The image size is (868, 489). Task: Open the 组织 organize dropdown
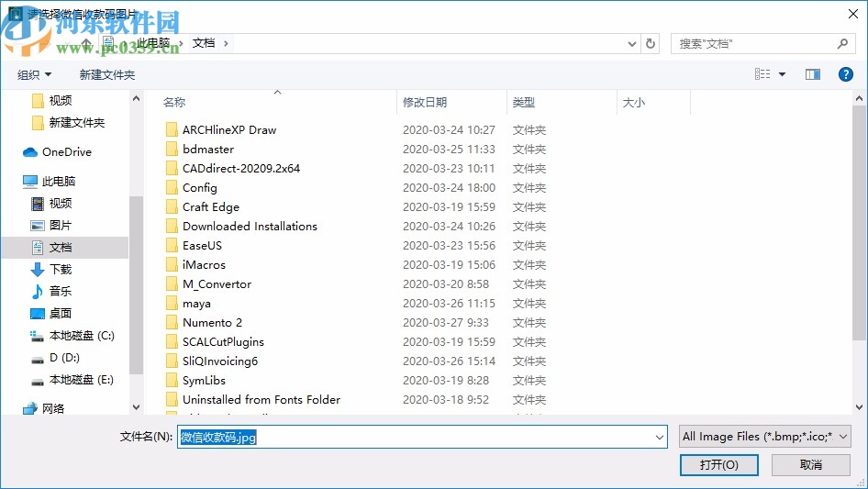(x=34, y=74)
